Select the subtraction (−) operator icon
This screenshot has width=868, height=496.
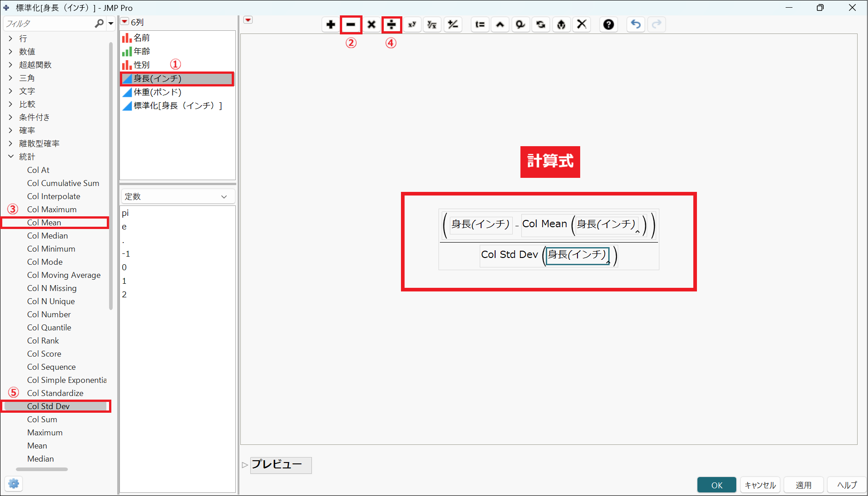click(351, 24)
